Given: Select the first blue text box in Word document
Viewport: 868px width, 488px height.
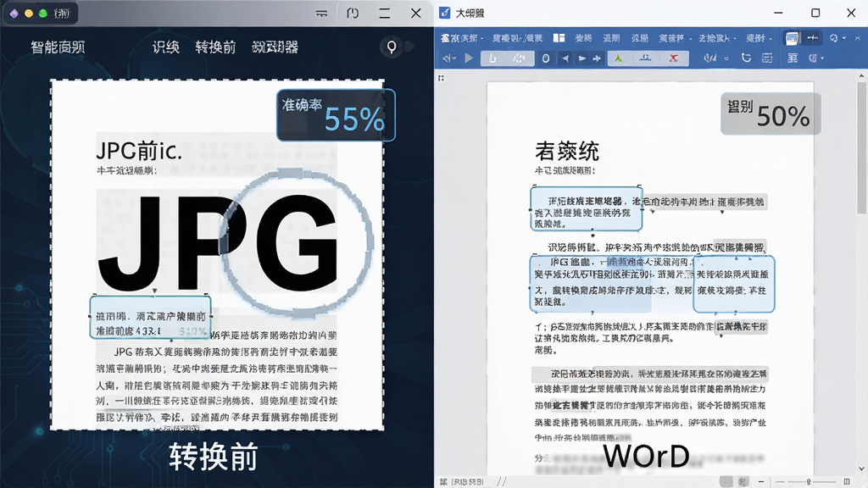Looking at the screenshot, I should pos(587,209).
